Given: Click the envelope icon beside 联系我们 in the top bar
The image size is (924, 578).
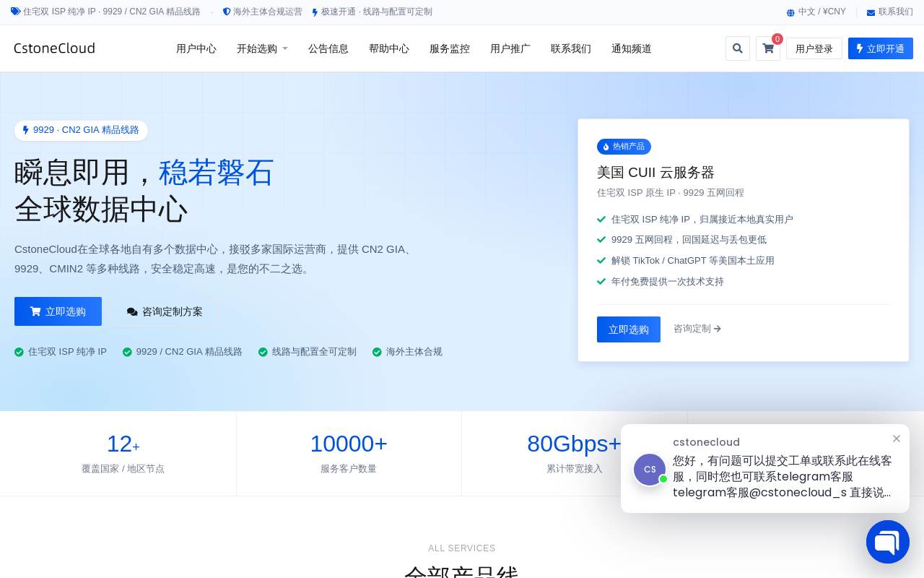Looking at the screenshot, I should click(x=871, y=12).
